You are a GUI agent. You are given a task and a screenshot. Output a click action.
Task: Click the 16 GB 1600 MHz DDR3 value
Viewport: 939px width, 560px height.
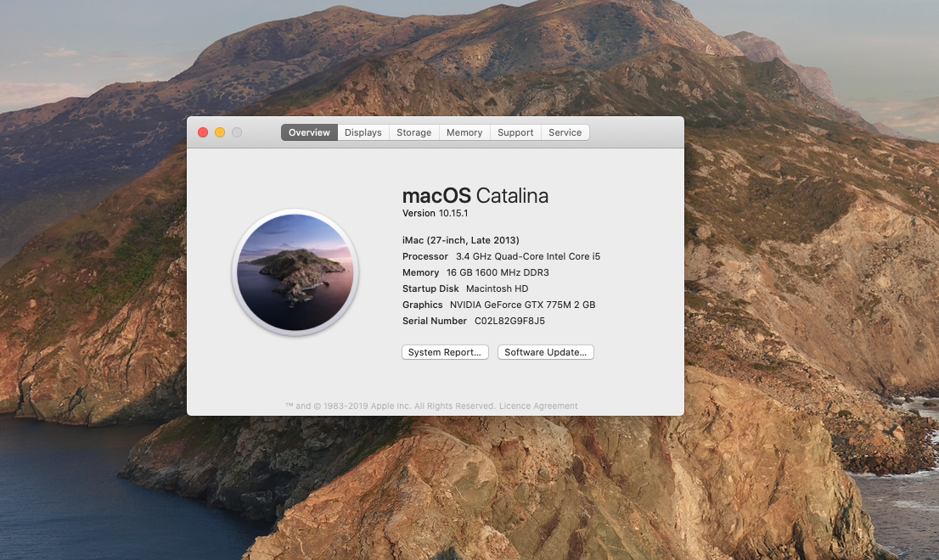pos(498,272)
